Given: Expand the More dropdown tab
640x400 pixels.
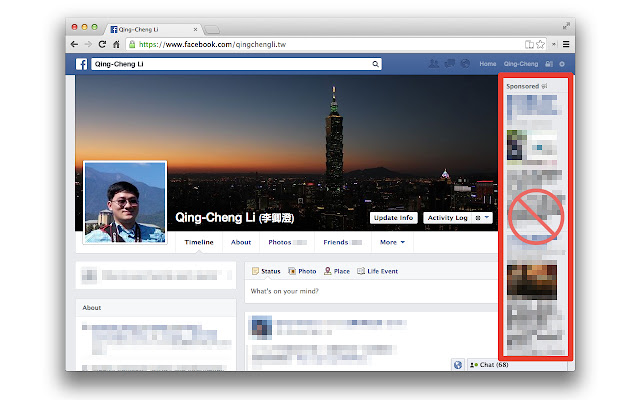Looking at the screenshot, I should [x=392, y=242].
